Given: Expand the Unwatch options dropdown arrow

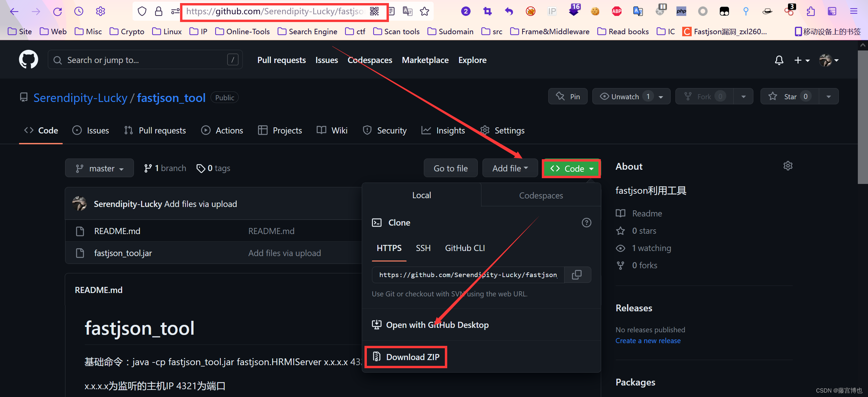Looking at the screenshot, I should click(x=661, y=97).
